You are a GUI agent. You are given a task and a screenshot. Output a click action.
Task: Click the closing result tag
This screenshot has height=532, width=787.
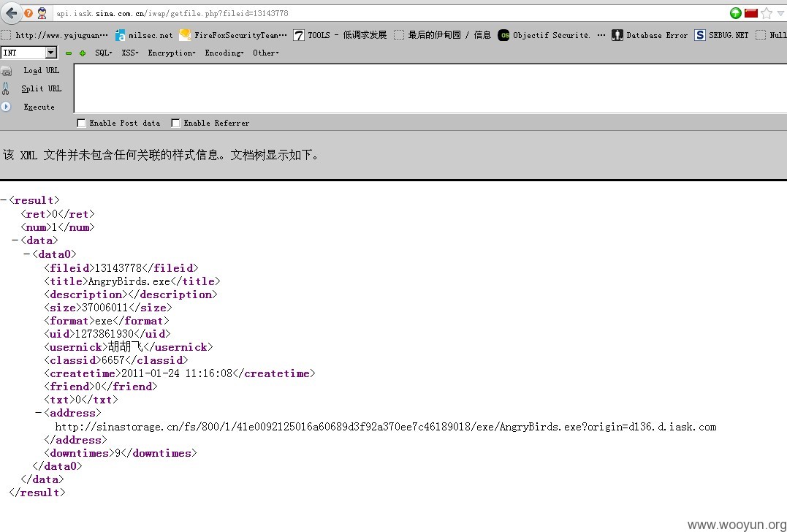[x=37, y=493]
